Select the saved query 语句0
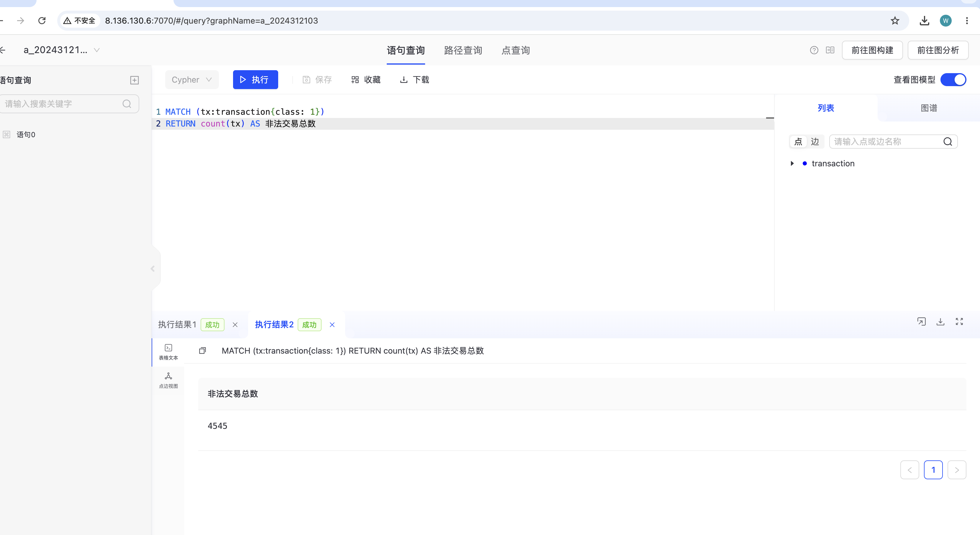 click(26, 134)
